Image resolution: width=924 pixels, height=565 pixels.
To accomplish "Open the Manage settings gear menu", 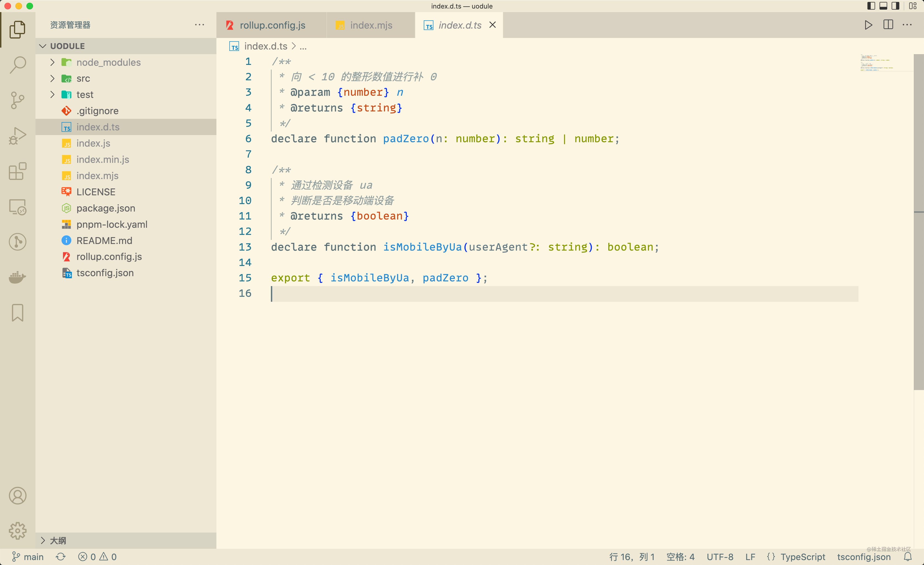I will pyautogui.click(x=17, y=531).
